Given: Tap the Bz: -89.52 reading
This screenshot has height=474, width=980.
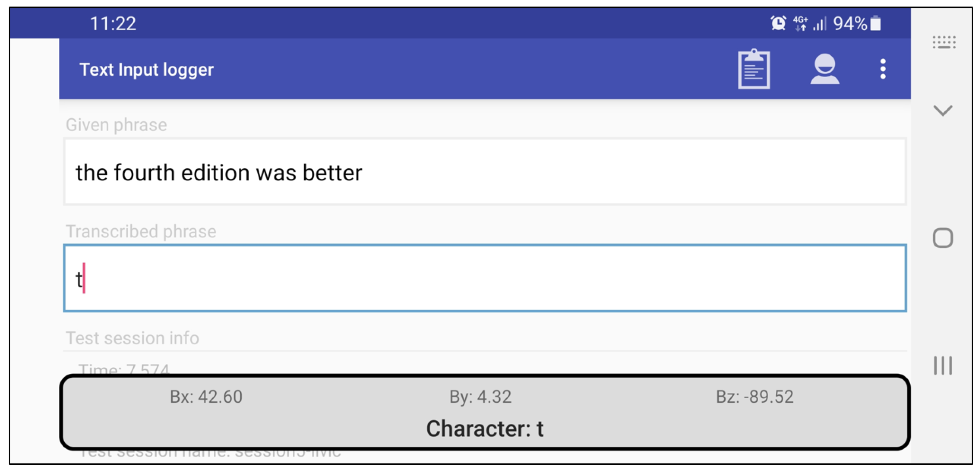Looking at the screenshot, I should point(754,397).
